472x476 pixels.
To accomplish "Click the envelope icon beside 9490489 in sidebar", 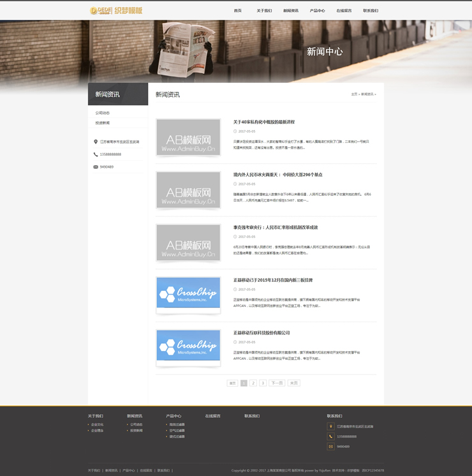I will 96,167.
